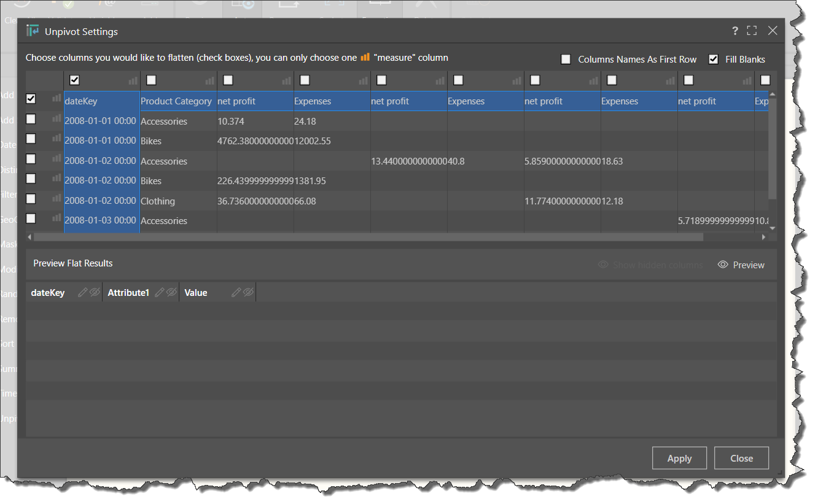Screen dimensions: 818x504
Task: Click the fullscreen expand dialog icon
Action: coord(752,31)
